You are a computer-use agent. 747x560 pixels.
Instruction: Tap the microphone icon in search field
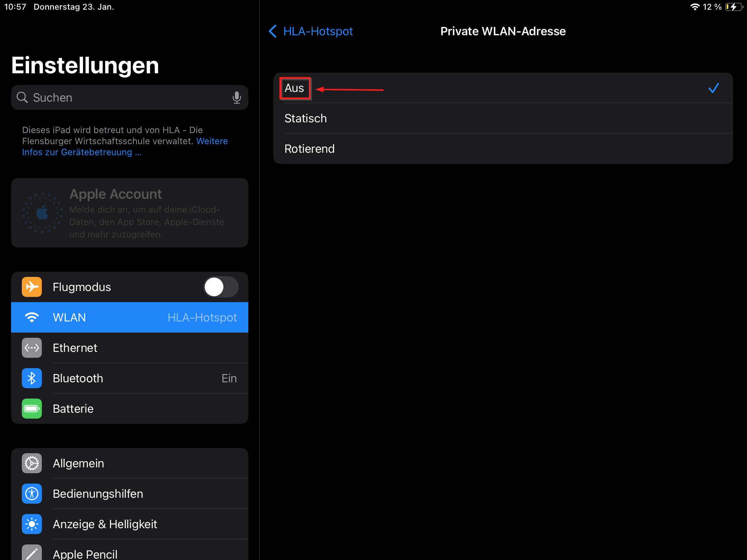point(237,98)
